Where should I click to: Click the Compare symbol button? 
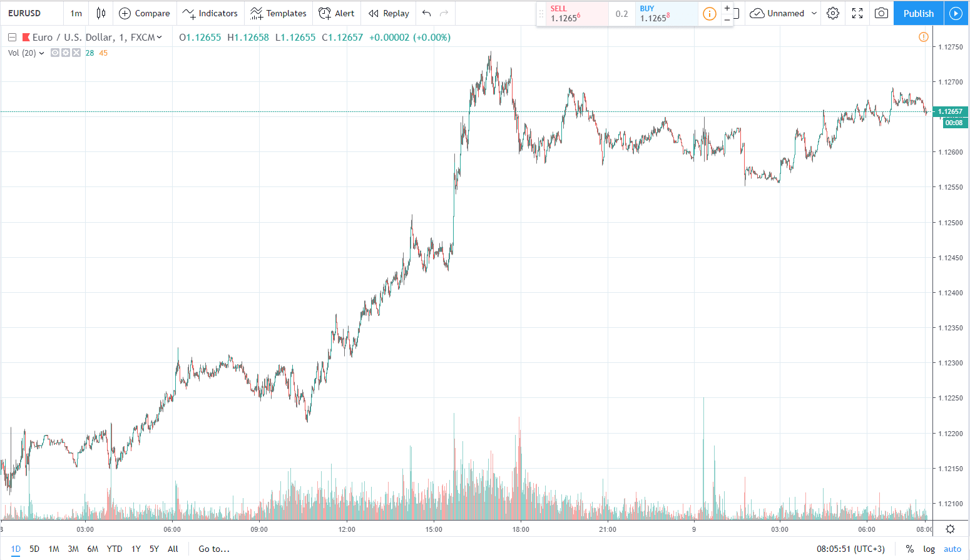click(145, 13)
